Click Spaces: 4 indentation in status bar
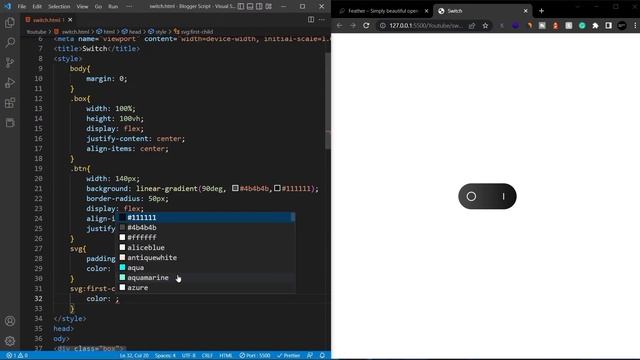The height and width of the screenshot is (360, 640). pyautogui.click(x=165, y=356)
